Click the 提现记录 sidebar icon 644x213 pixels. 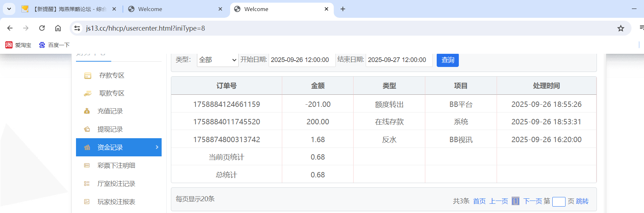coord(87,129)
